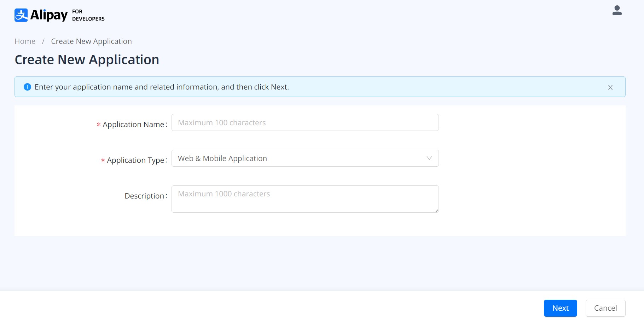
Task: Open the user profile icon menu
Action: click(x=617, y=11)
